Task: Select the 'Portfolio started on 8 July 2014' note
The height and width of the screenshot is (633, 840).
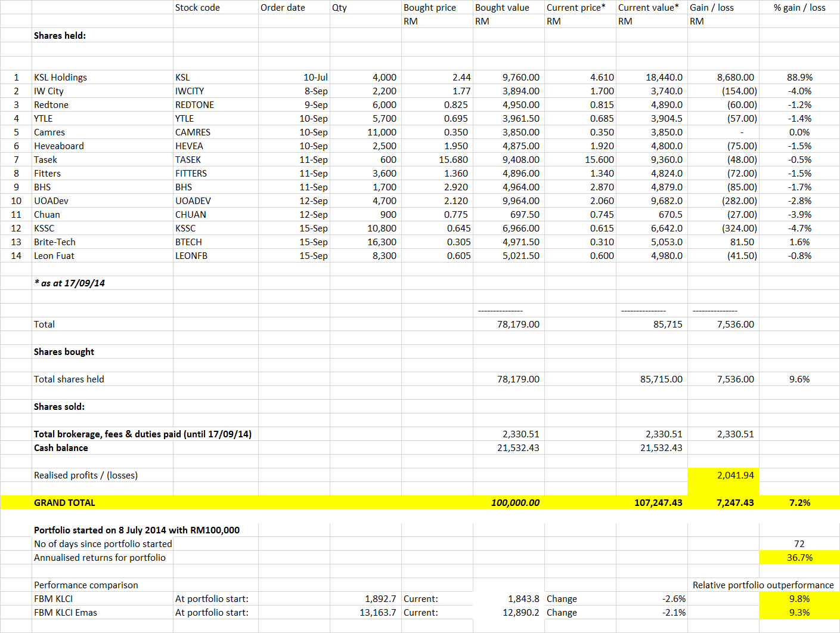Action: click(x=137, y=530)
